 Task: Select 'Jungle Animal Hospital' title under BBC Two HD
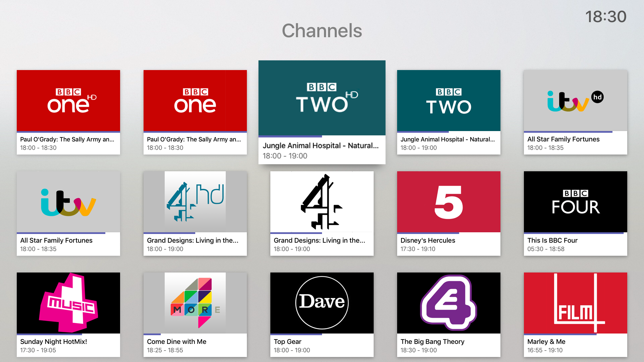click(321, 146)
